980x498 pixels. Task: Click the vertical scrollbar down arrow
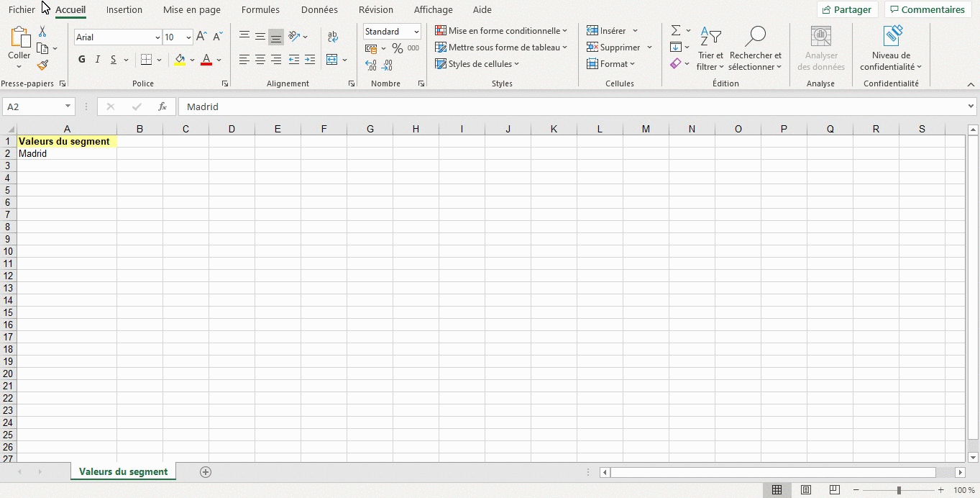coord(974,458)
